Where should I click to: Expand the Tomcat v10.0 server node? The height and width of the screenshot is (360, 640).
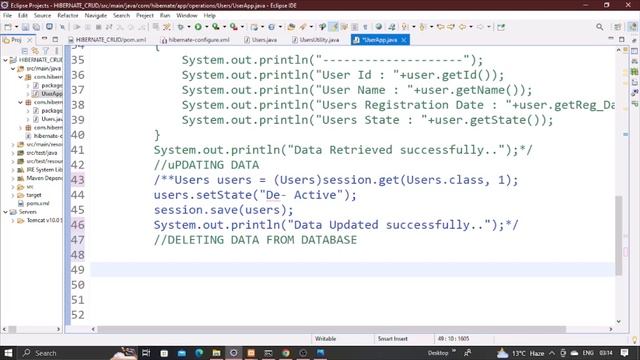tap(13, 220)
